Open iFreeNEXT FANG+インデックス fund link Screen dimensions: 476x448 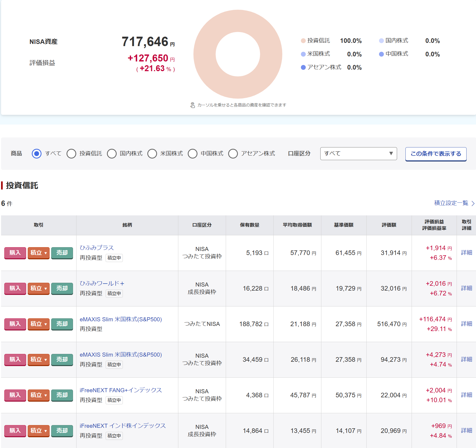coord(121,390)
